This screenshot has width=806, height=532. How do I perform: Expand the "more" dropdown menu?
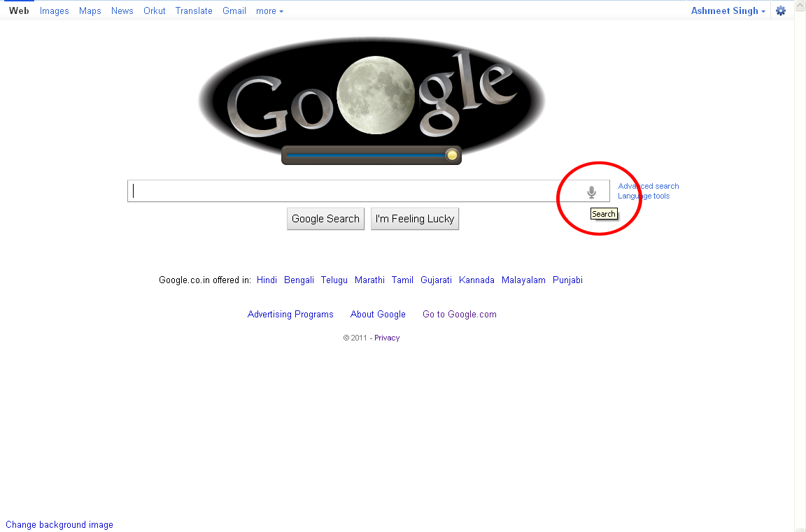click(269, 10)
